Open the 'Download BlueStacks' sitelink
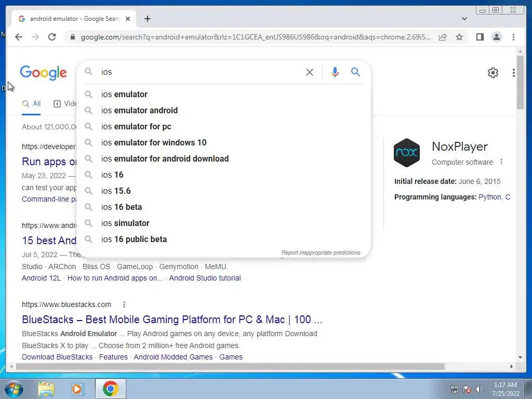The image size is (532, 399). [57, 357]
